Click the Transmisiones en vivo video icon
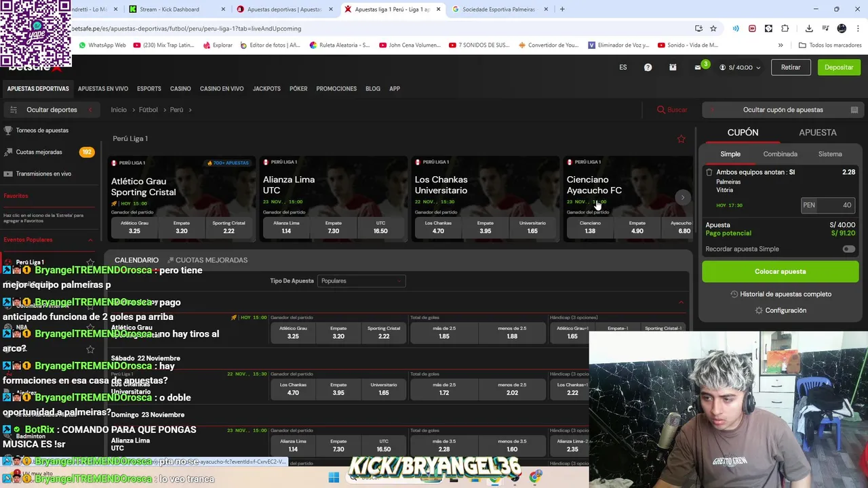This screenshot has width=868, height=488. [8, 174]
